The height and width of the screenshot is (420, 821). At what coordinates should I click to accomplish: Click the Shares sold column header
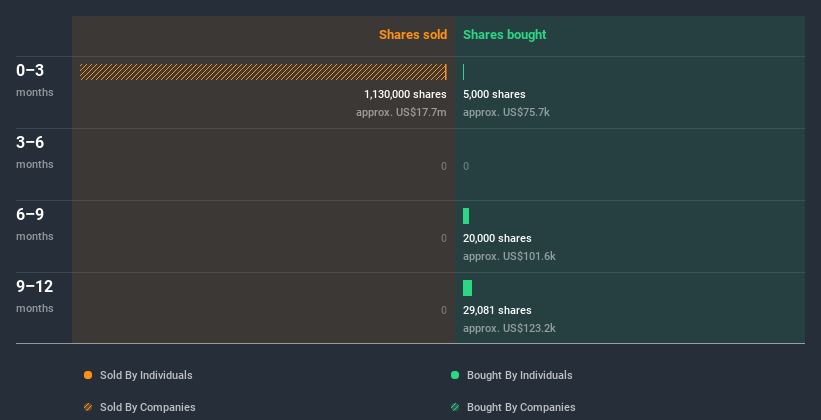[413, 35]
